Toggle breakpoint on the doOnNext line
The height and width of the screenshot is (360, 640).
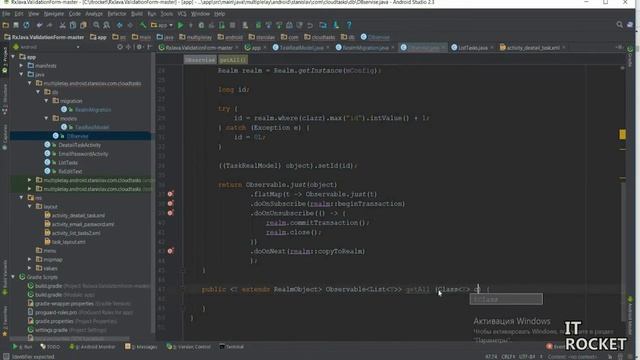tap(170, 251)
